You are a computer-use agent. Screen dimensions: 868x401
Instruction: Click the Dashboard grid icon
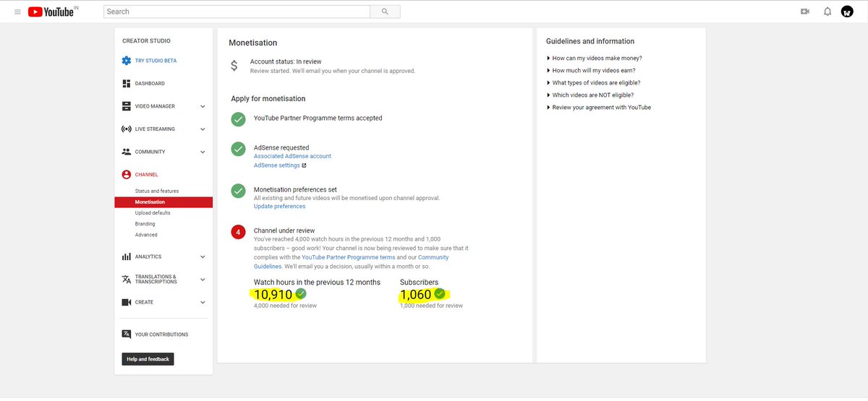coord(127,84)
